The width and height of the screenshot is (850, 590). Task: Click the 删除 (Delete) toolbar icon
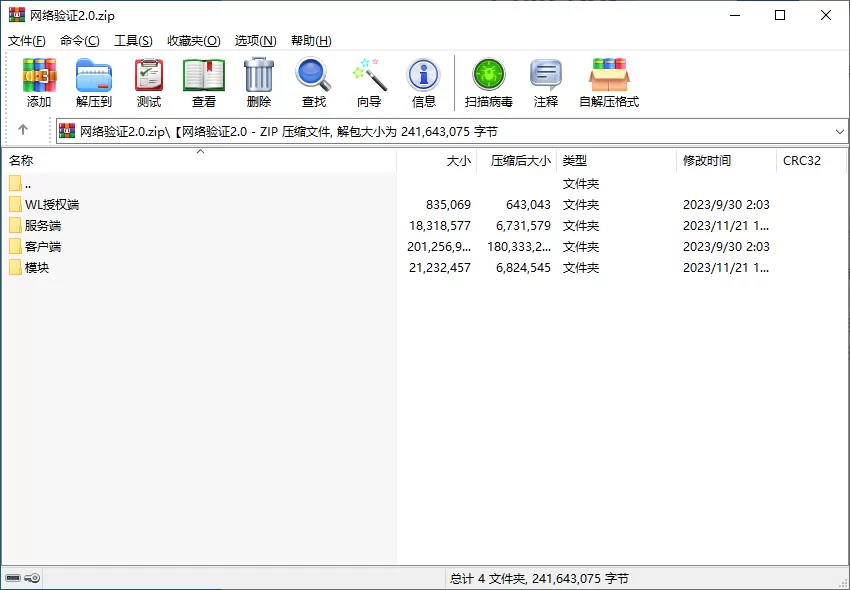click(258, 80)
